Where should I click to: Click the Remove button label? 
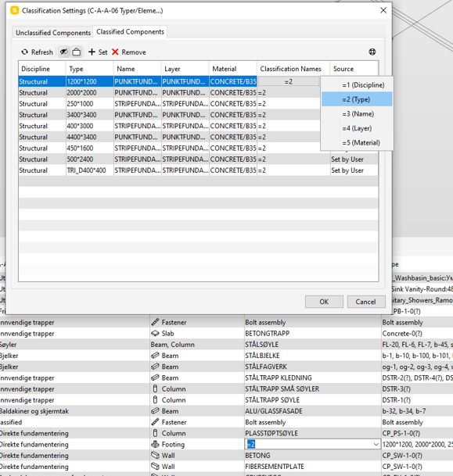pos(134,52)
